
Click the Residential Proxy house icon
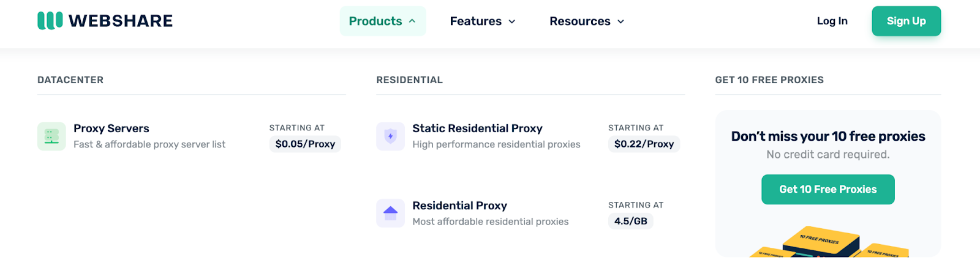pyautogui.click(x=390, y=213)
